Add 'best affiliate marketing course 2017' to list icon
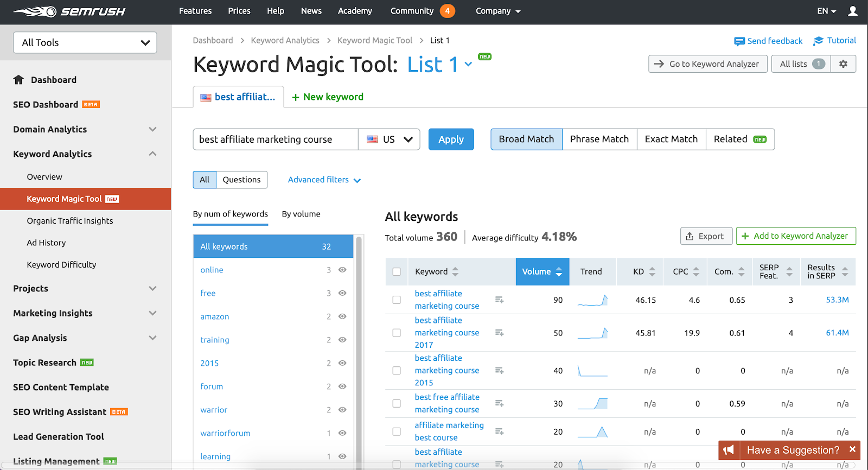 pyautogui.click(x=499, y=333)
